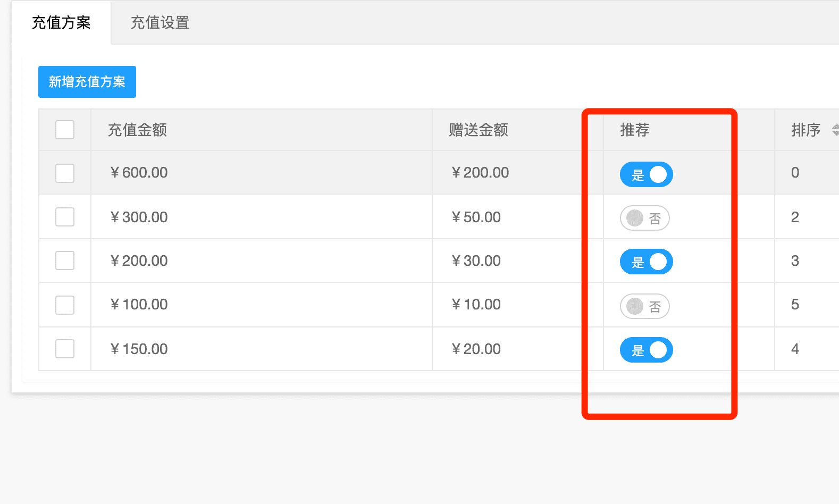Disable 推荐 switch on the ¥200.00 row
The width and height of the screenshot is (839, 504).
[646, 262]
